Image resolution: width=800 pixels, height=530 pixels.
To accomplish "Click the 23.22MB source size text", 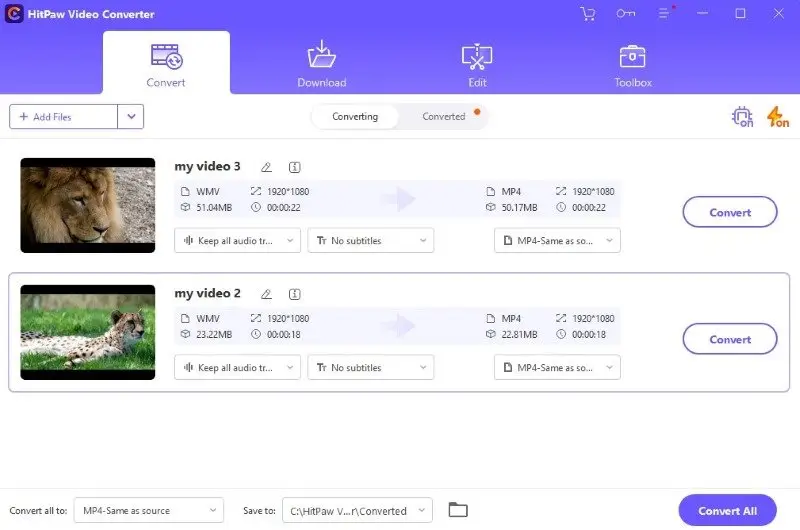I will (214, 335).
